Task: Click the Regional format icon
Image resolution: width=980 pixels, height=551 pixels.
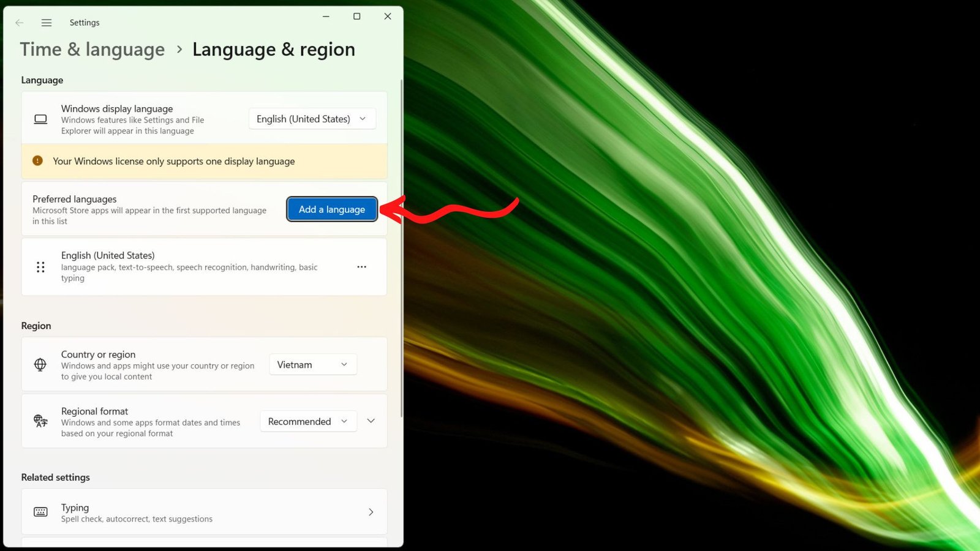Action: coord(40,421)
